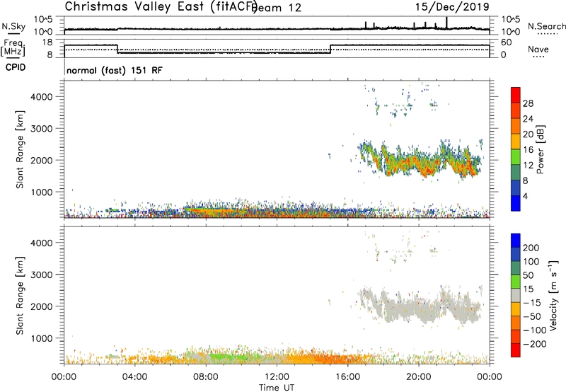The height and width of the screenshot is (392, 566).
Task: Click the '12:00' time tick label
Action: (277, 377)
